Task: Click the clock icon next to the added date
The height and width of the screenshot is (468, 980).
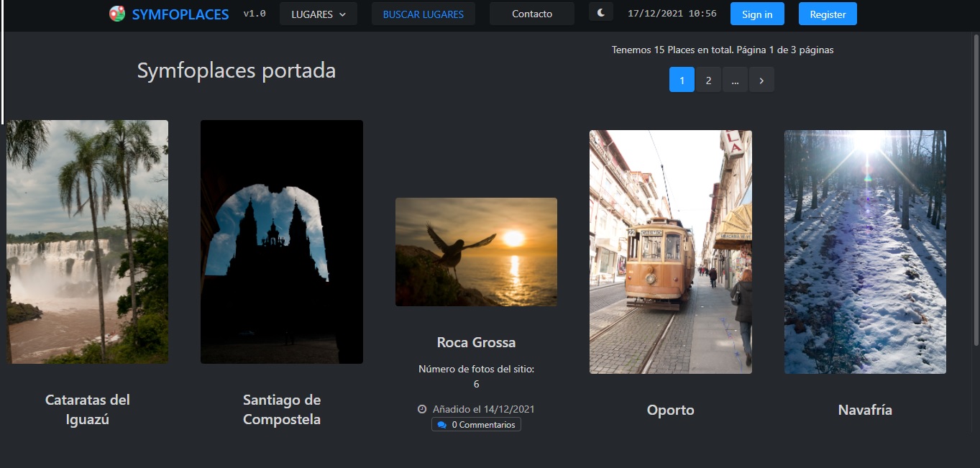Action: 422,408
